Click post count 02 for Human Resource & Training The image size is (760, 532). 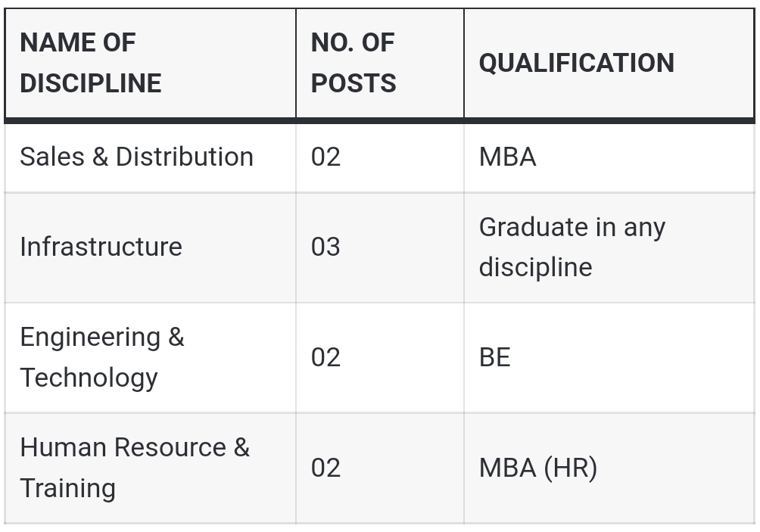pos(325,468)
